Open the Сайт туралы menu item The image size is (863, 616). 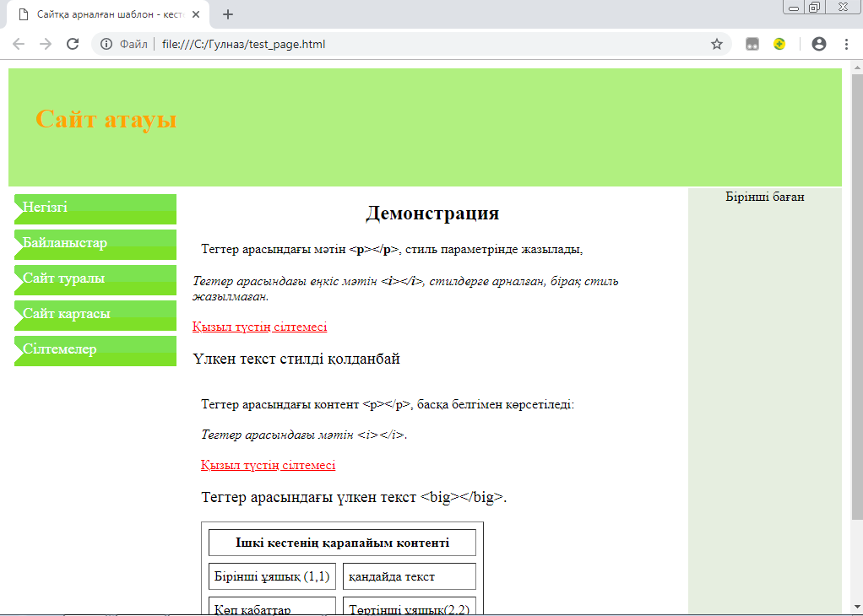(95, 280)
